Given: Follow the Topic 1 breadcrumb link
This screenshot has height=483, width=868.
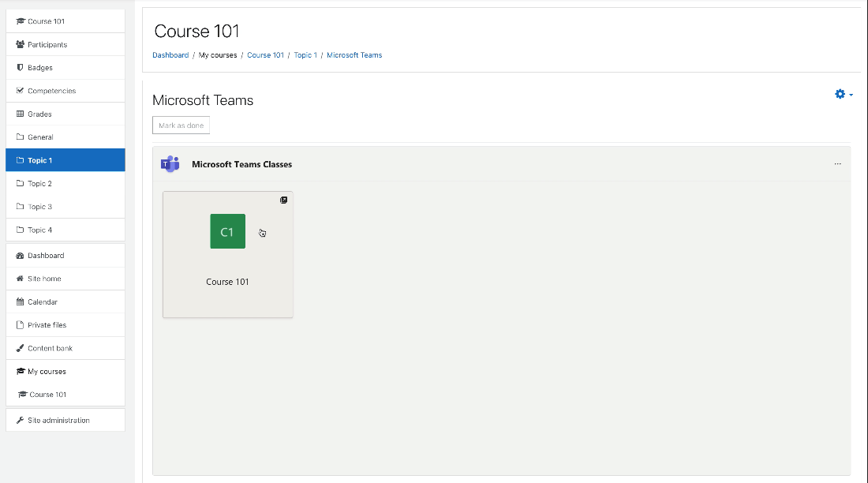Looking at the screenshot, I should tap(305, 55).
